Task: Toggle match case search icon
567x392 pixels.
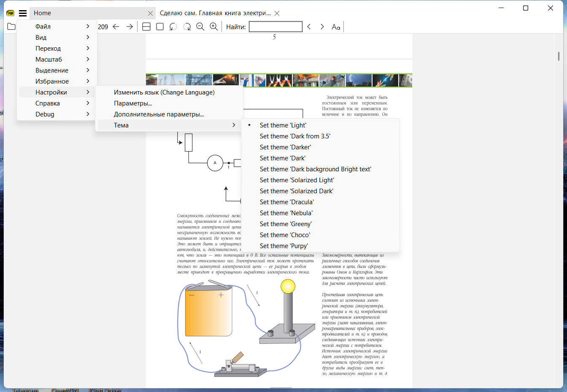Action: pyautogui.click(x=336, y=27)
